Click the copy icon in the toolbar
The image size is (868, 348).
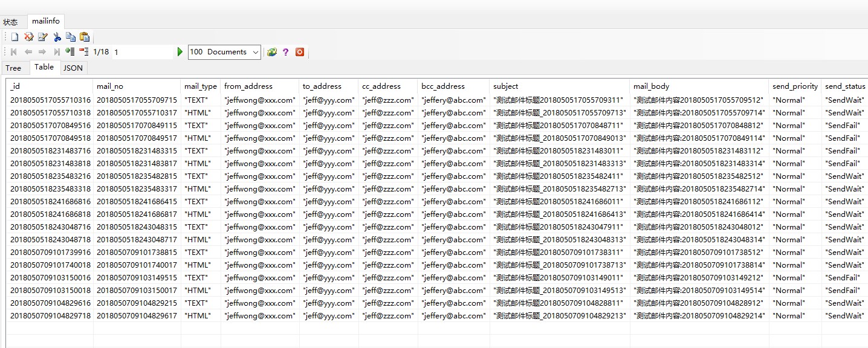71,37
